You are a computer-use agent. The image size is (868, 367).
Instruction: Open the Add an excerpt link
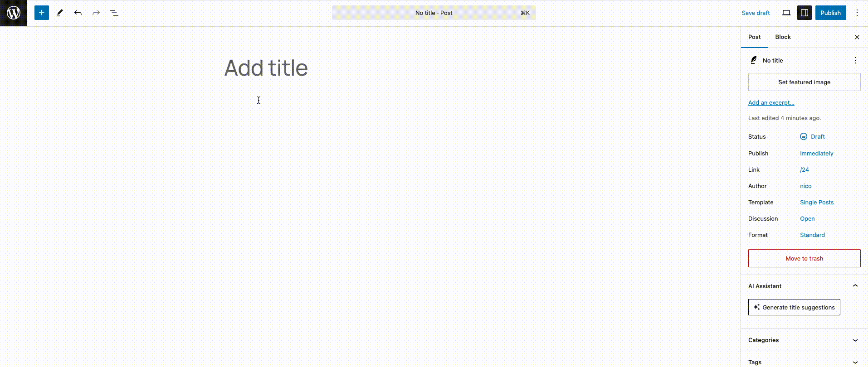[771, 103]
